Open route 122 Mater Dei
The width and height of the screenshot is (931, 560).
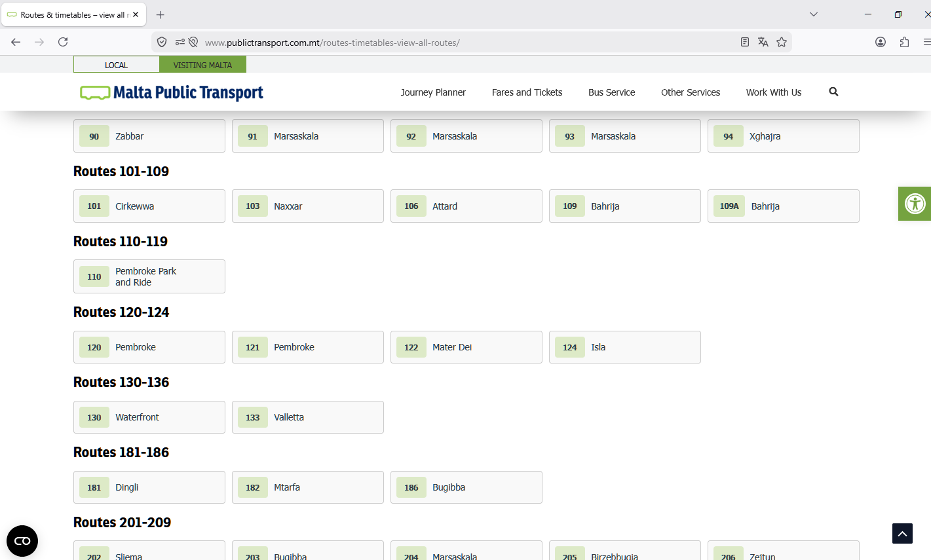[x=466, y=347]
